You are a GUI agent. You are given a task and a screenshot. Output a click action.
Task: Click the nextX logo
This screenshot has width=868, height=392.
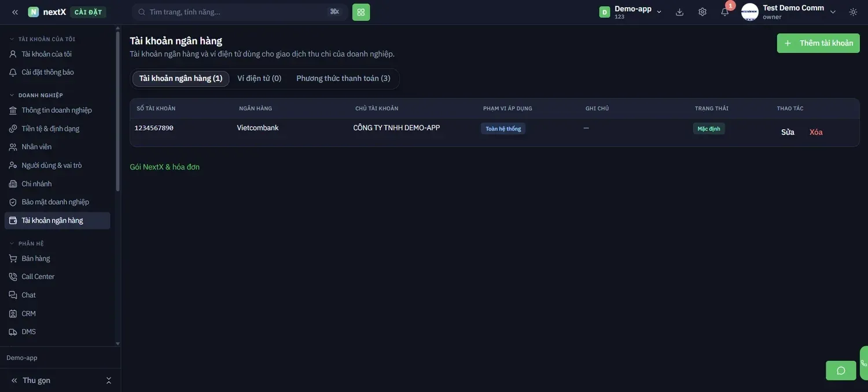[47, 12]
